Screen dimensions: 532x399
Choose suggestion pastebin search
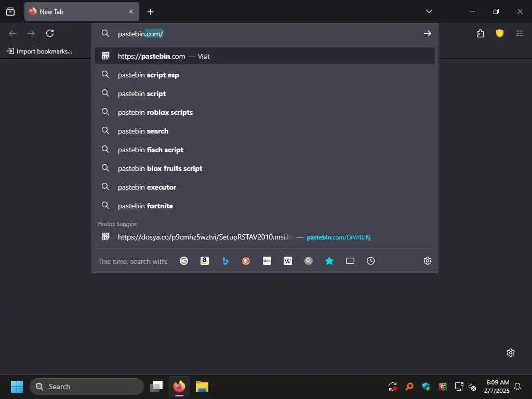tap(264, 131)
